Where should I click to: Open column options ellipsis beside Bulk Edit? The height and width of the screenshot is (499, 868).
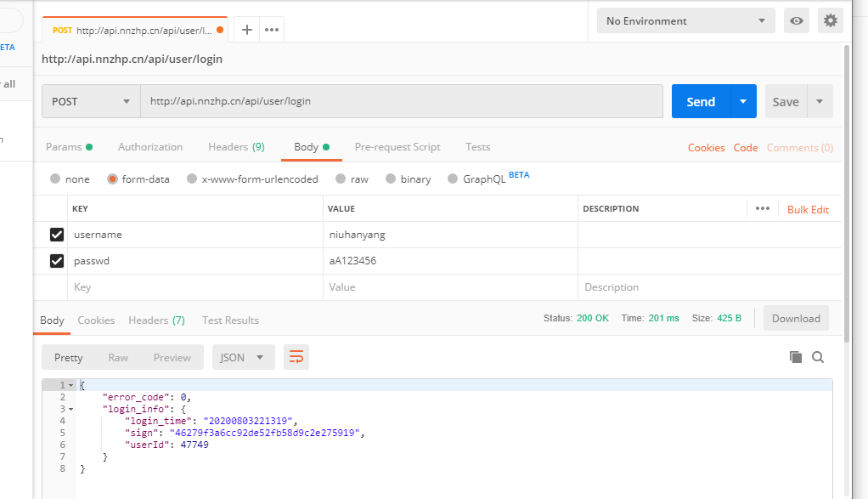[x=762, y=209]
